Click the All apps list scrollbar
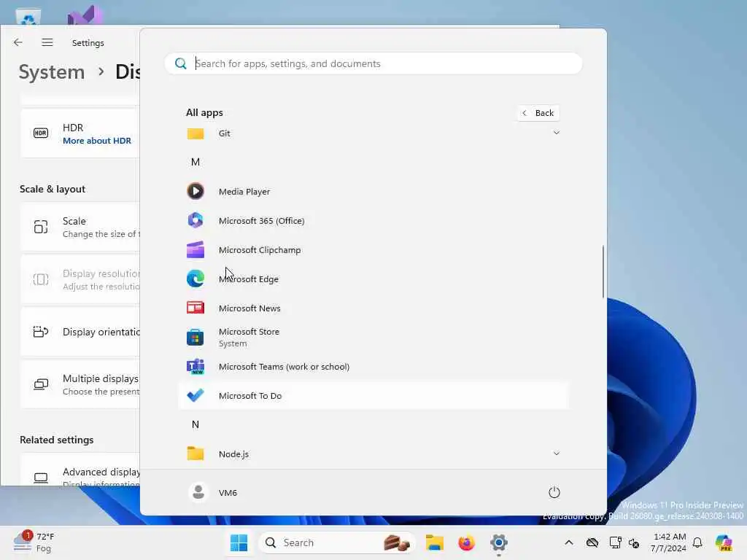 [x=603, y=271]
